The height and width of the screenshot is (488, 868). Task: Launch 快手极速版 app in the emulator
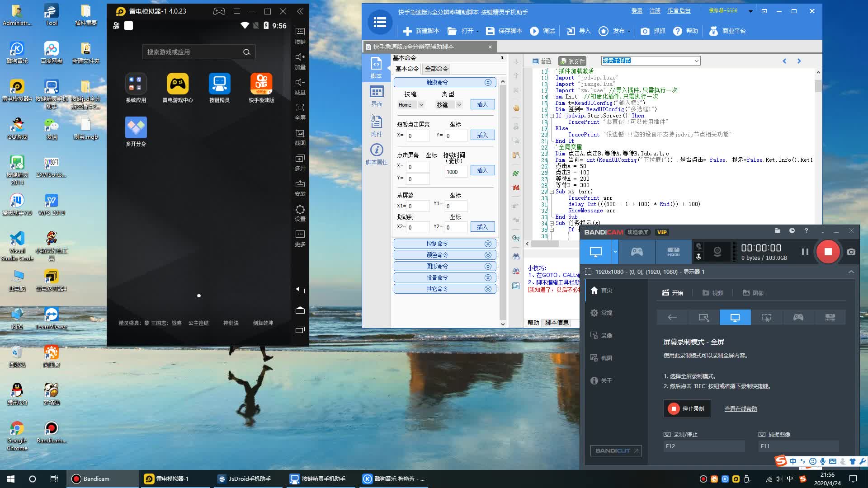(x=261, y=84)
